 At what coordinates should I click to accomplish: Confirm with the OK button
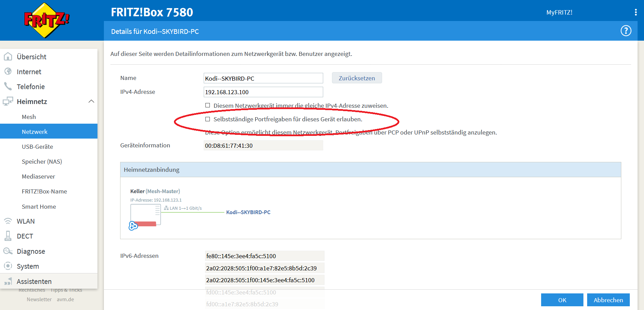[562, 300]
